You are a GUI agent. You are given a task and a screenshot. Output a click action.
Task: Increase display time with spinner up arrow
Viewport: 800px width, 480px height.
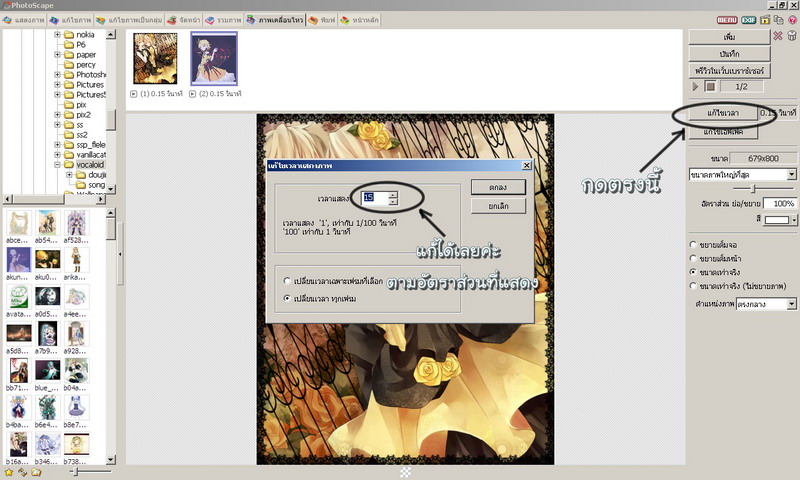point(393,194)
